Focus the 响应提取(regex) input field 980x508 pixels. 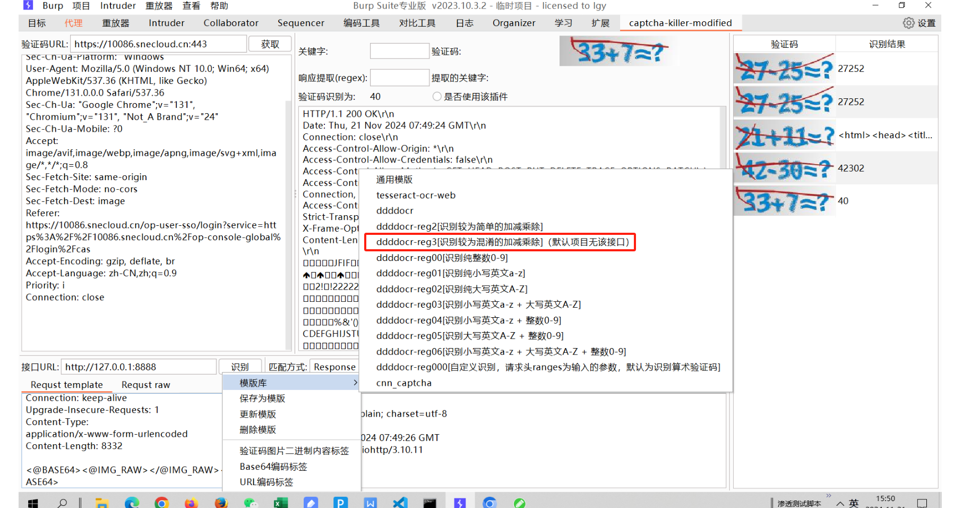pyautogui.click(x=399, y=78)
